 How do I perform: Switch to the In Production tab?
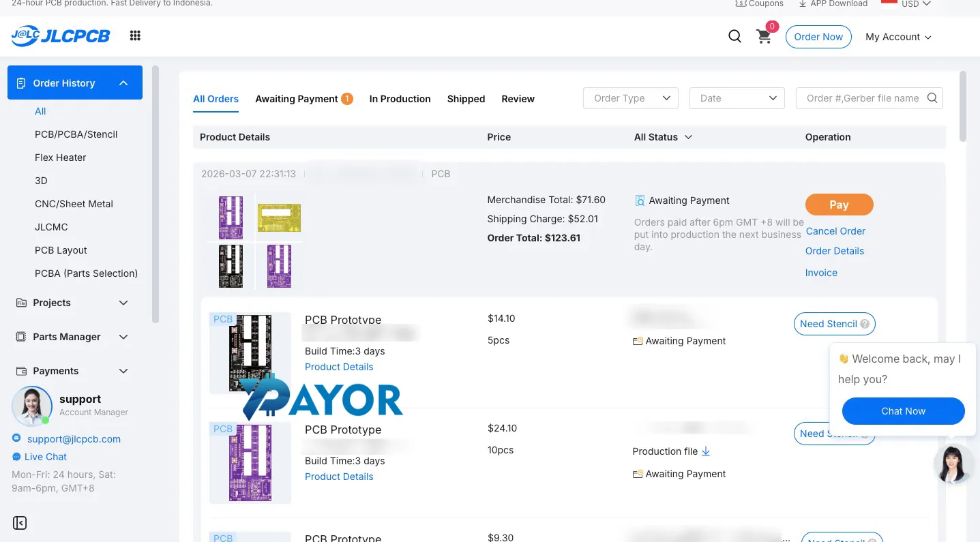pos(400,99)
